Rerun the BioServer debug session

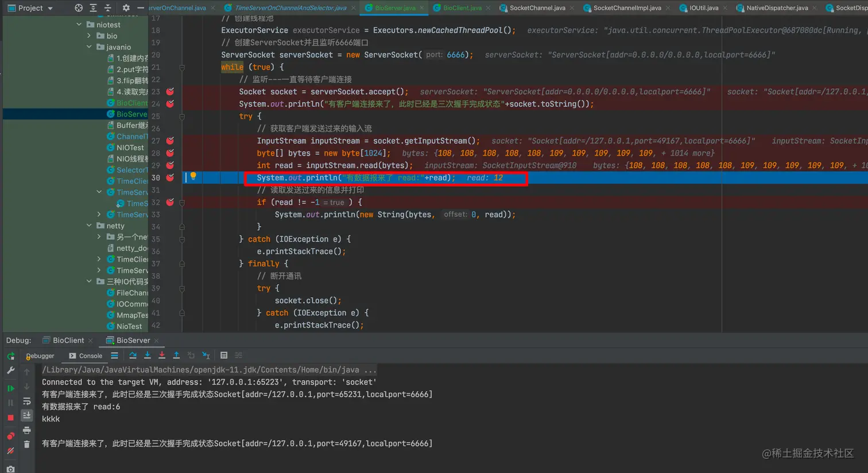pos(11,356)
